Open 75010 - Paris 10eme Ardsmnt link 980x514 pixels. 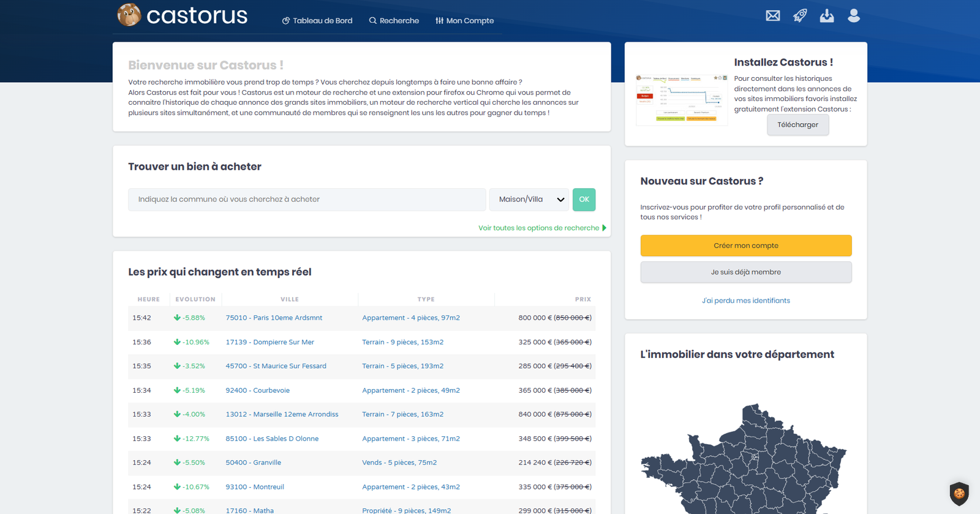[x=274, y=318]
